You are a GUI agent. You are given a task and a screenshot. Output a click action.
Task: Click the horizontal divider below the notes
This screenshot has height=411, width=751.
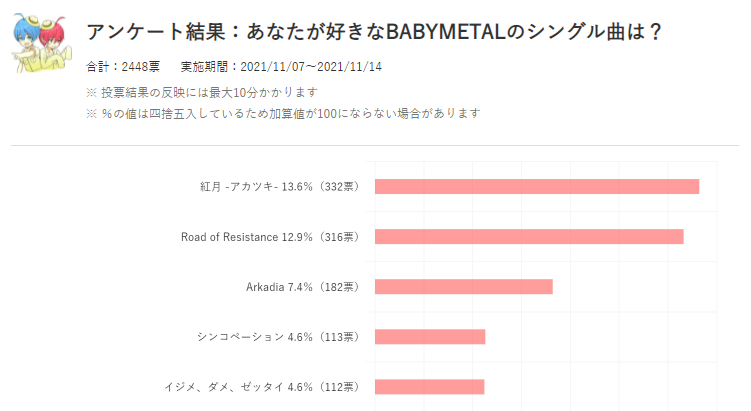[x=375, y=145]
